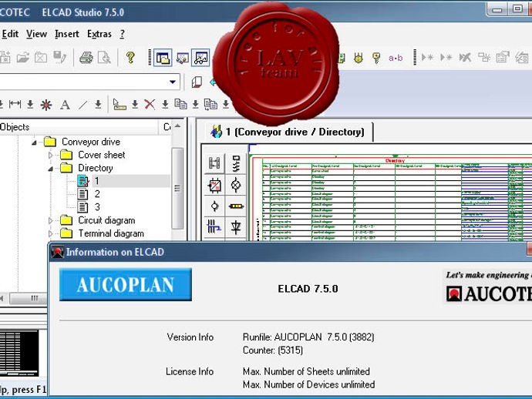Viewport: 532px width, 399px height.
Task: Expand the Cover sheet folder
Action: (51, 156)
